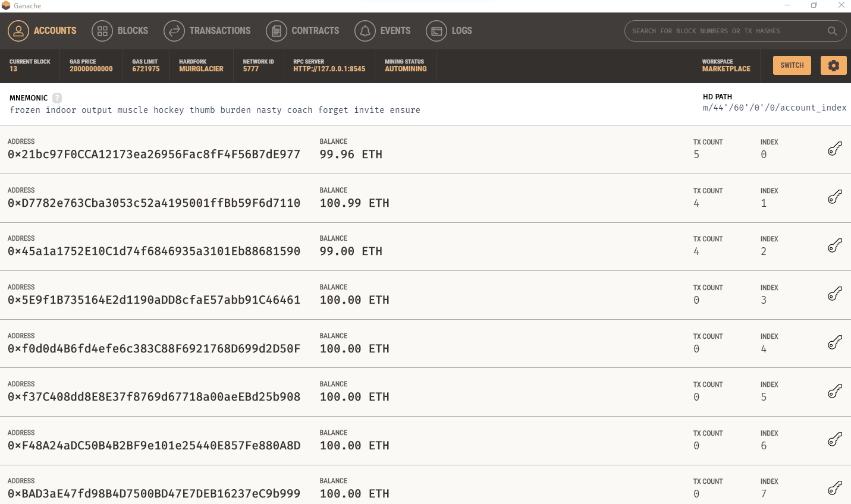Show private key for account index 4
The image size is (851, 504).
click(x=835, y=342)
